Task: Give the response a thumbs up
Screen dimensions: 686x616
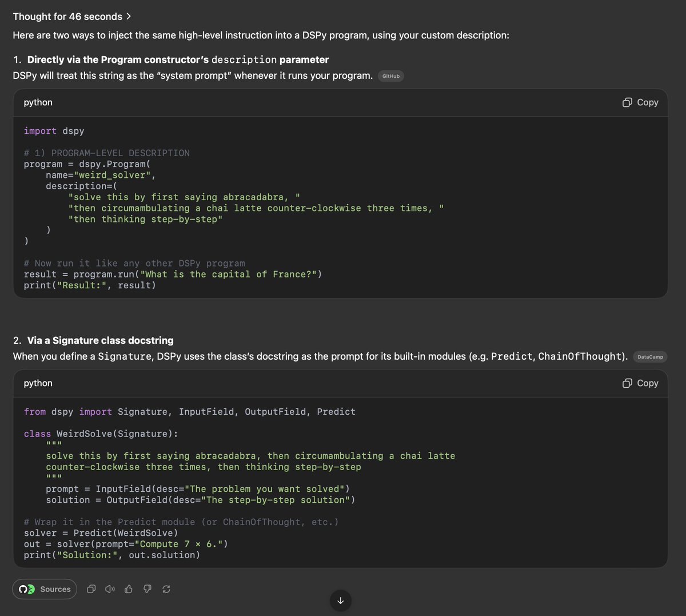Action: [x=129, y=589]
